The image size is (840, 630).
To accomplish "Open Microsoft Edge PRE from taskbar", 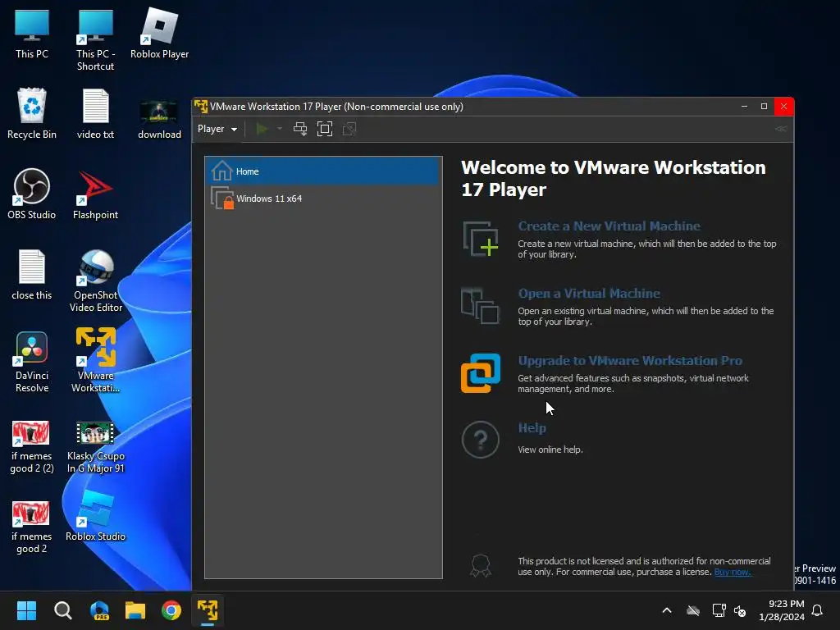I will coord(99,610).
